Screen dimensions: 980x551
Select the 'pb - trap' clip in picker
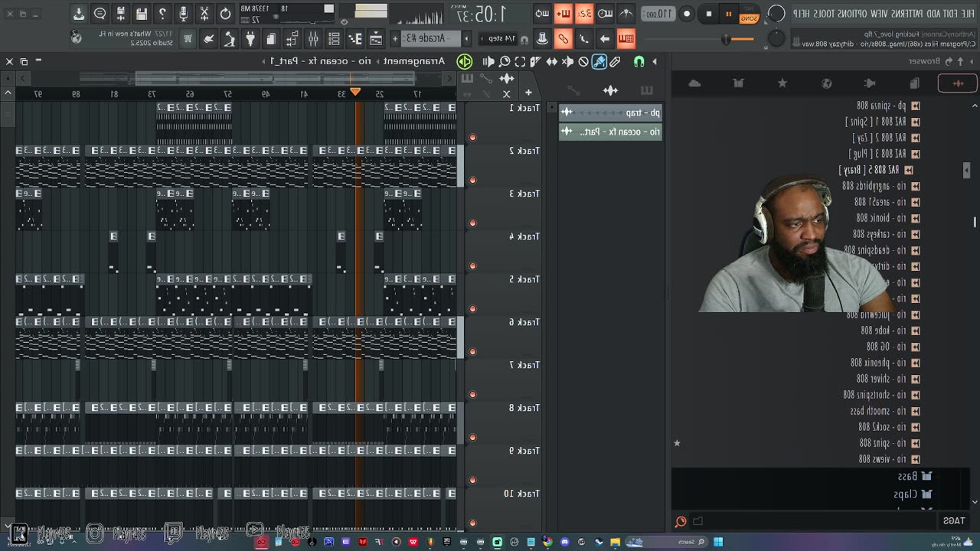coord(610,112)
